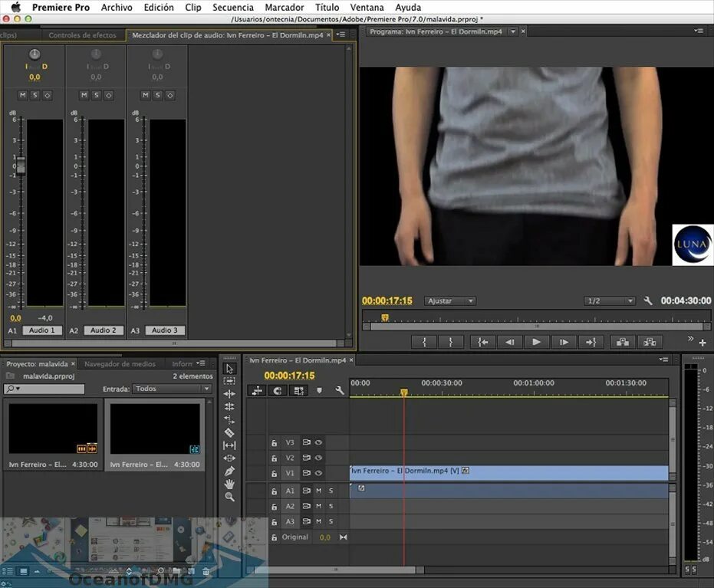Open the Ventana menu
This screenshot has height=588, width=714.
click(x=367, y=7)
